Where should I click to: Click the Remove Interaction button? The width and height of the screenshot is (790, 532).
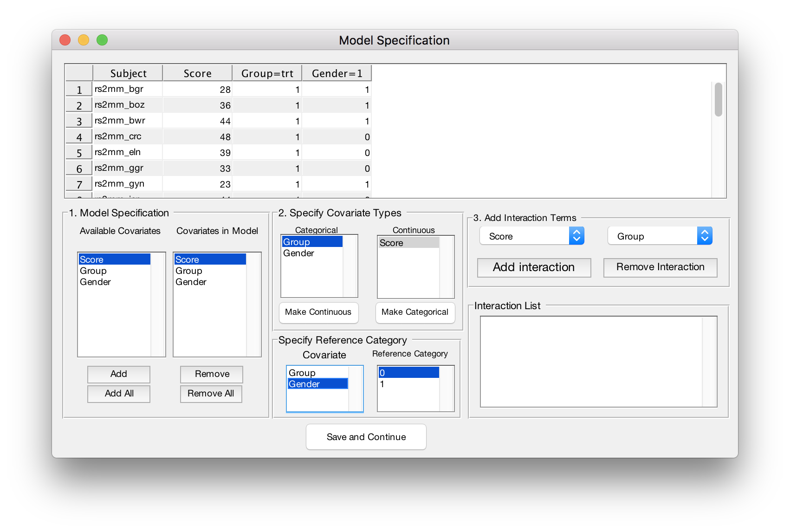[x=660, y=267]
